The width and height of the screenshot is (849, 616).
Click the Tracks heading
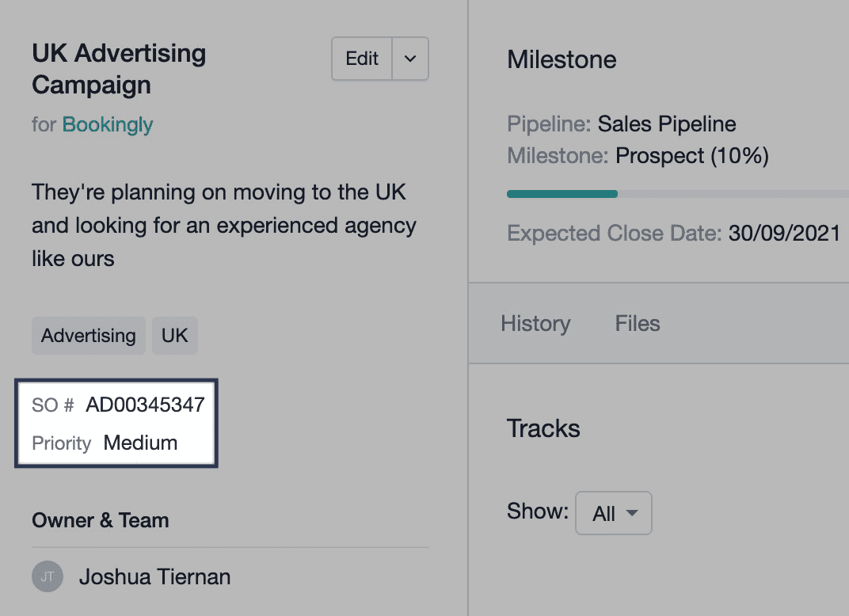coord(543,428)
